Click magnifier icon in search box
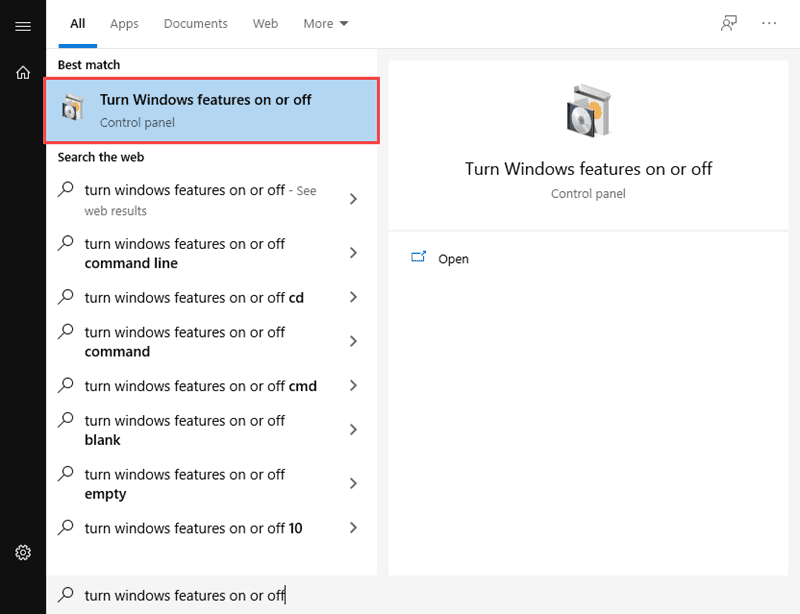 click(66, 594)
